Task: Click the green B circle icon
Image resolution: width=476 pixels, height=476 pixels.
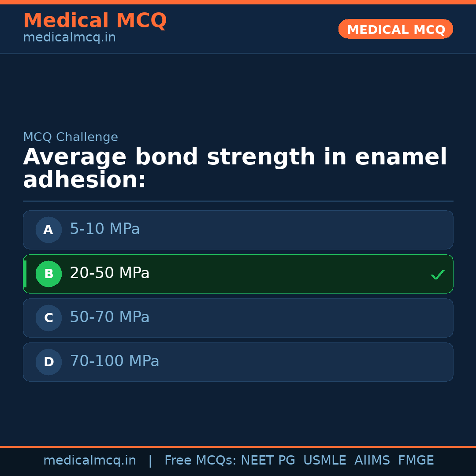Action: [x=48, y=274]
